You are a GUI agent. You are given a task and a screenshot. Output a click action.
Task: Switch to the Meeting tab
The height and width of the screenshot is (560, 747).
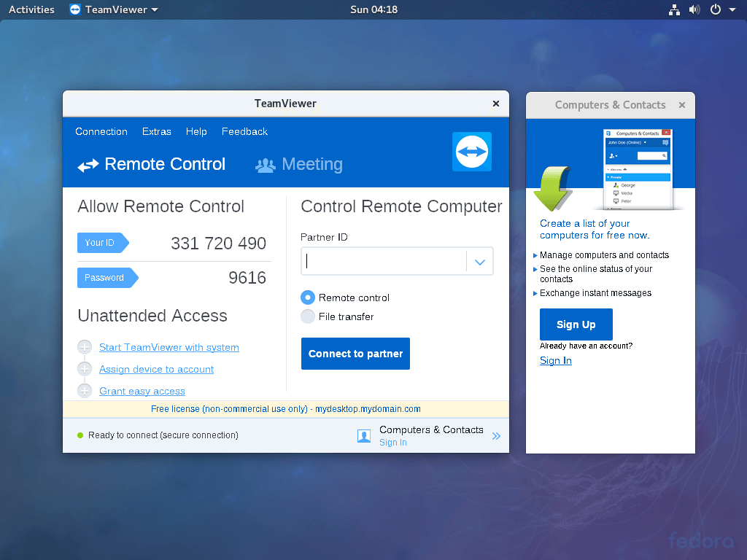(x=299, y=165)
